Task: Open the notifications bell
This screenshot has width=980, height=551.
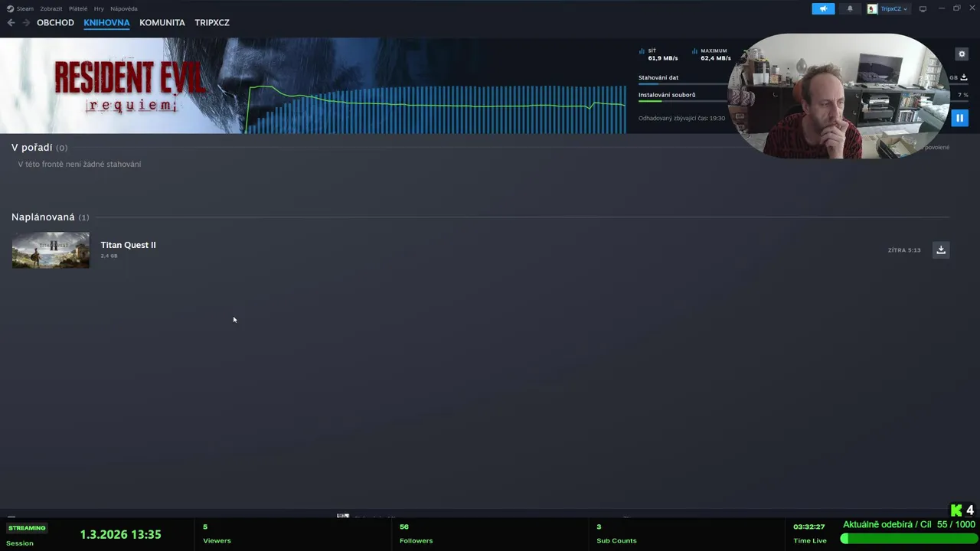Action: 849,8
